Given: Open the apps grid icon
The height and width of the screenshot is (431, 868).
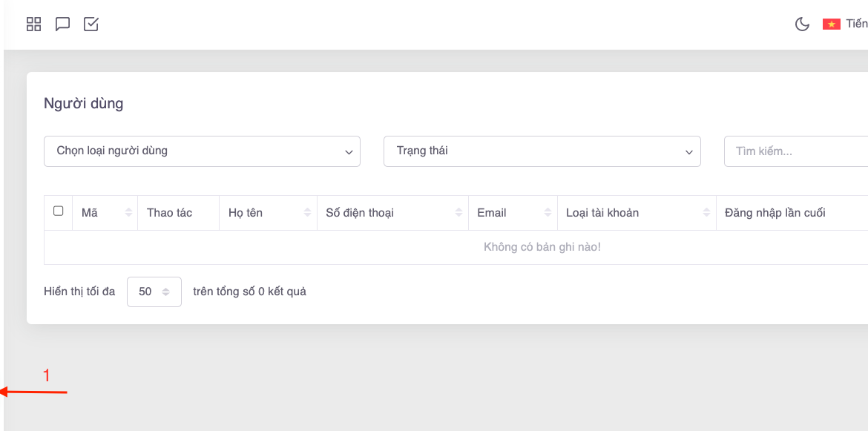Looking at the screenshot, I should [33, 24].
